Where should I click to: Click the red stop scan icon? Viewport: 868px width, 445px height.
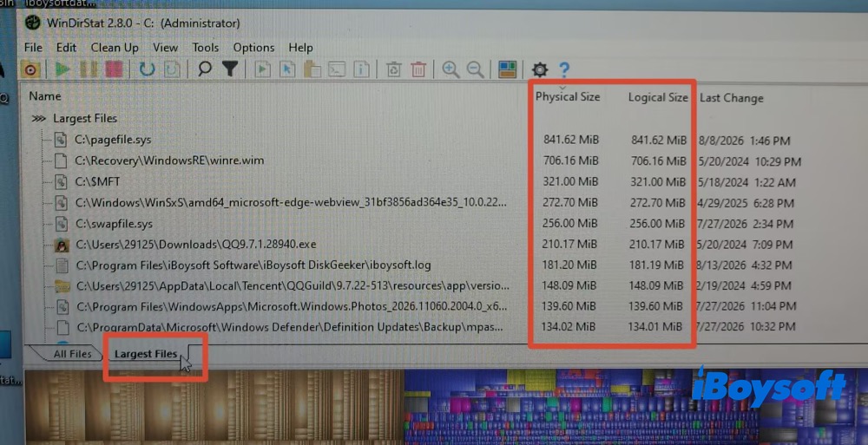114,69
